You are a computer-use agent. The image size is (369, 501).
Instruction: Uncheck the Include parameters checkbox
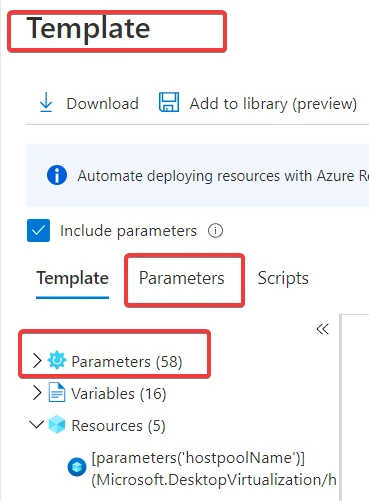pyautogui.click(x=38, y=230)
